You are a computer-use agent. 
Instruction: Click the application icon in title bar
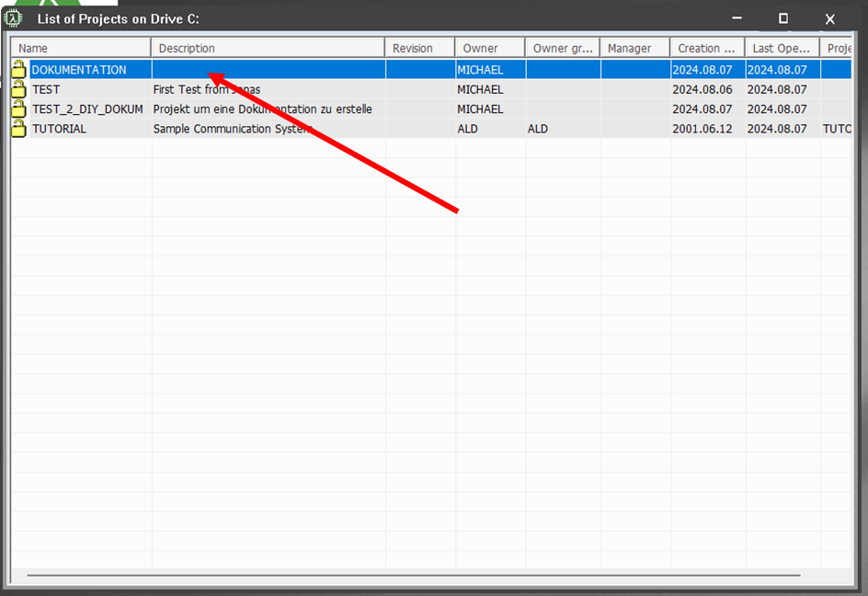[14, 18]
